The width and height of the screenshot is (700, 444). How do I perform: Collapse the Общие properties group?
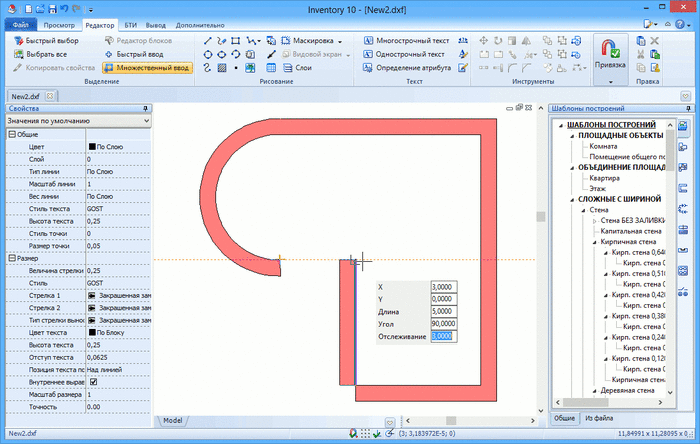pyautogui.click(x=11, y=133)
